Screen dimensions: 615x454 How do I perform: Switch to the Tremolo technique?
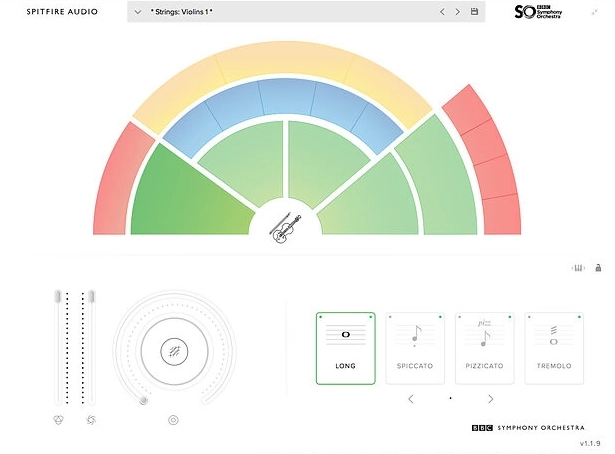554,347
